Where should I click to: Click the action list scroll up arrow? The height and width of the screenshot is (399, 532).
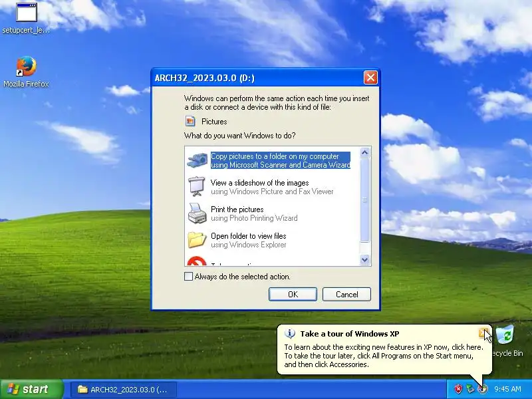point(364,153)
